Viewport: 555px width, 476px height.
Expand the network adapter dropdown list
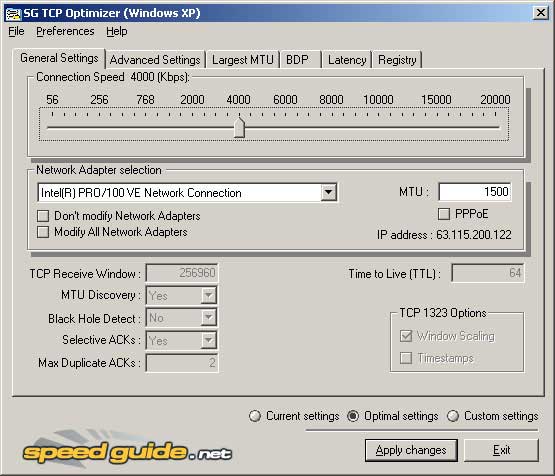pyautogui.click(x=328, y=193)
